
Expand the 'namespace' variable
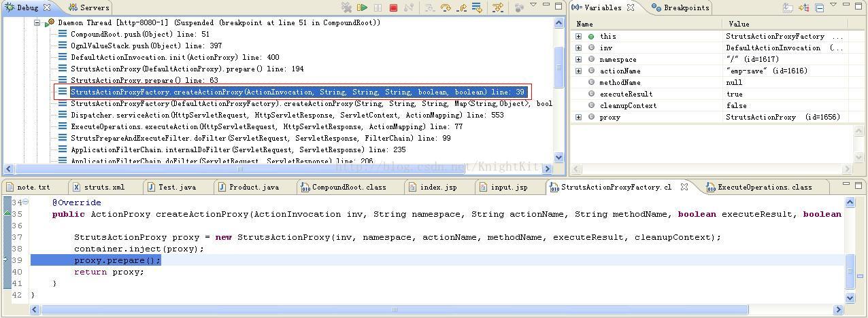[x=579, y=60]
